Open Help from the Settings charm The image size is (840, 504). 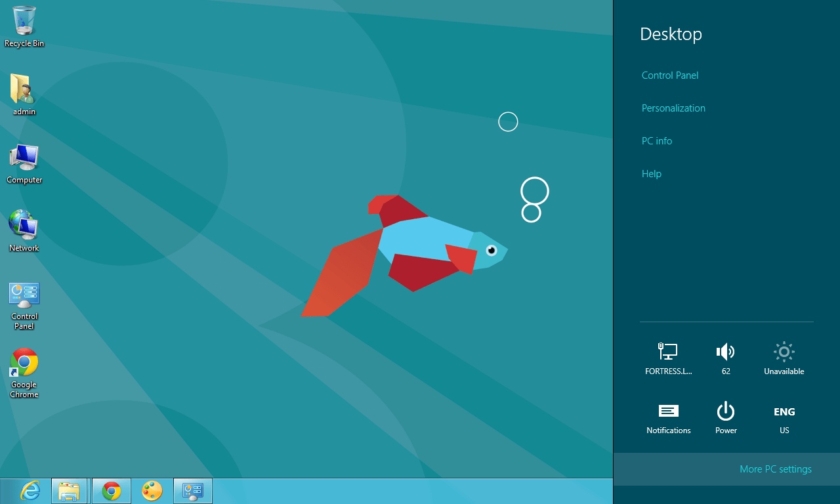651,173
